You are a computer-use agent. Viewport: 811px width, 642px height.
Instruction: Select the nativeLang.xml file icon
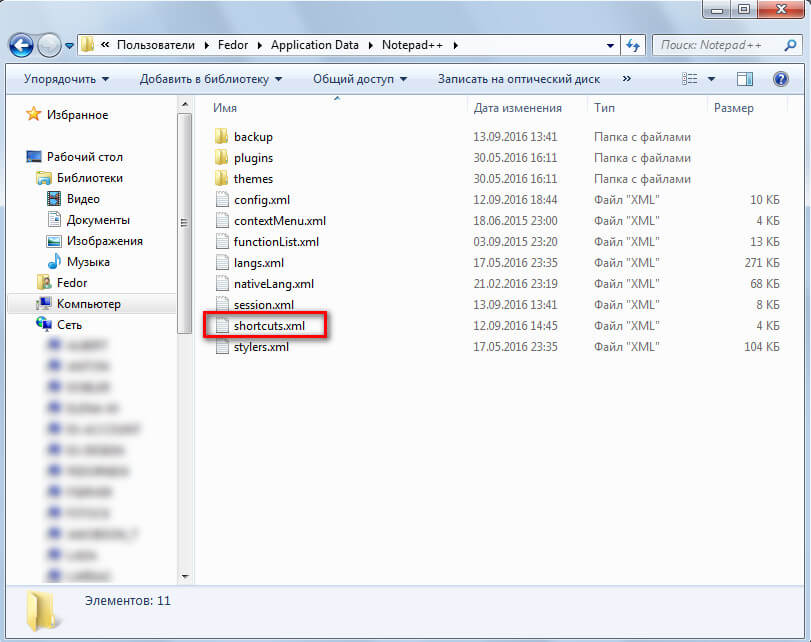tap(222, 283)
